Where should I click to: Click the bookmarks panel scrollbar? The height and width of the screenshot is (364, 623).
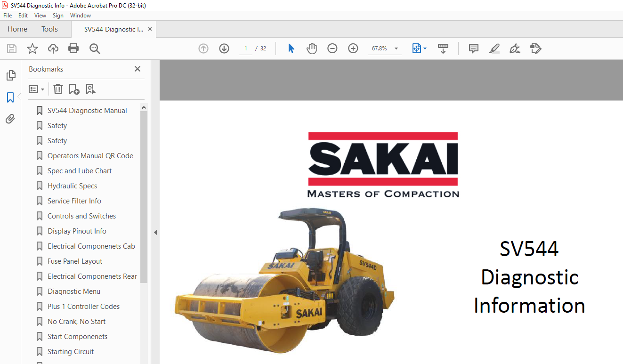coord(144,197)
